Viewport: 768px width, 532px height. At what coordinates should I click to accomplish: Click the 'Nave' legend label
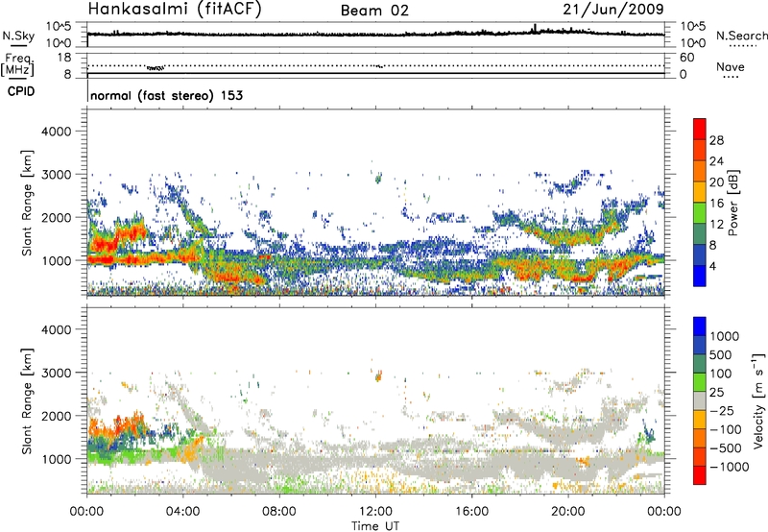pyautogui.click(x=730, y=67)
